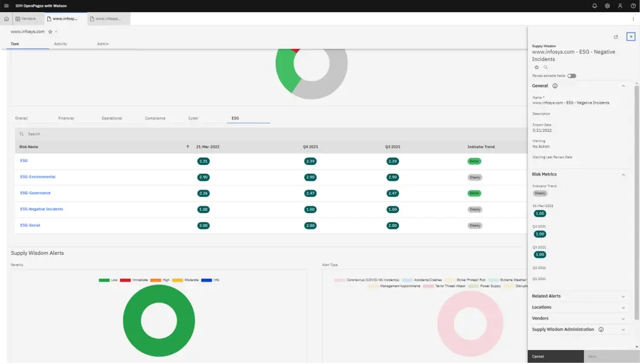
Task: Open notifications from the top bar bell icon
Action: (x=594, y=5)
